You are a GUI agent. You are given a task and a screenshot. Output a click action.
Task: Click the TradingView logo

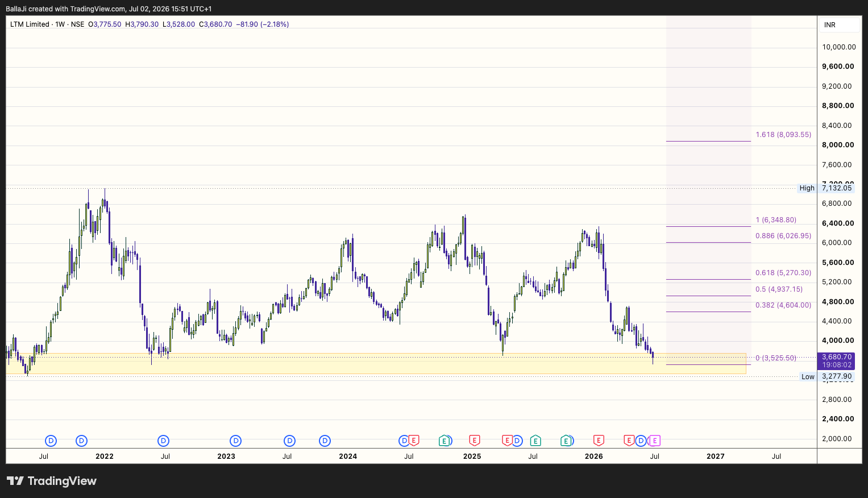52,481
